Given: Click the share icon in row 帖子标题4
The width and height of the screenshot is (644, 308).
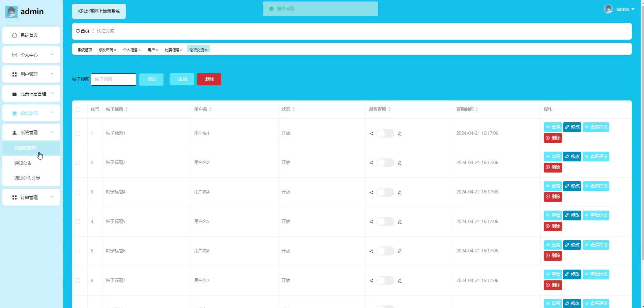Looking at the screenshot, I should point(371,192).
